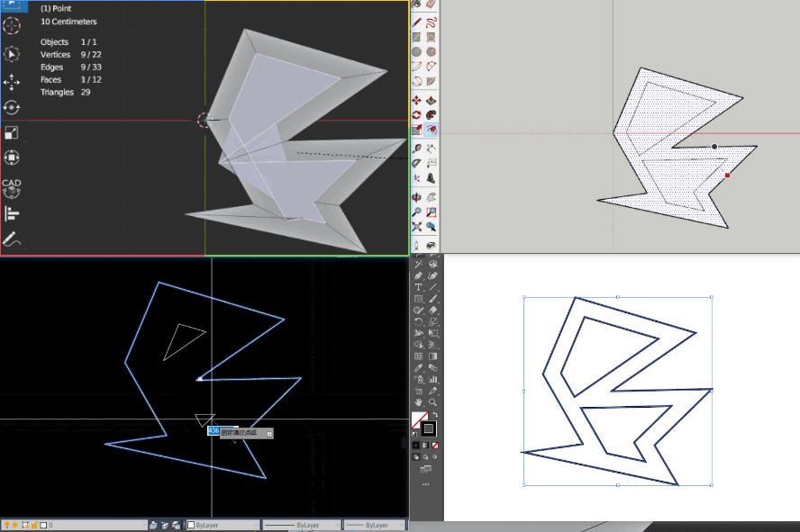800x532 pixels.
Task: Select SketchUp Tape Measure tool
Action: tap(417, 149)
